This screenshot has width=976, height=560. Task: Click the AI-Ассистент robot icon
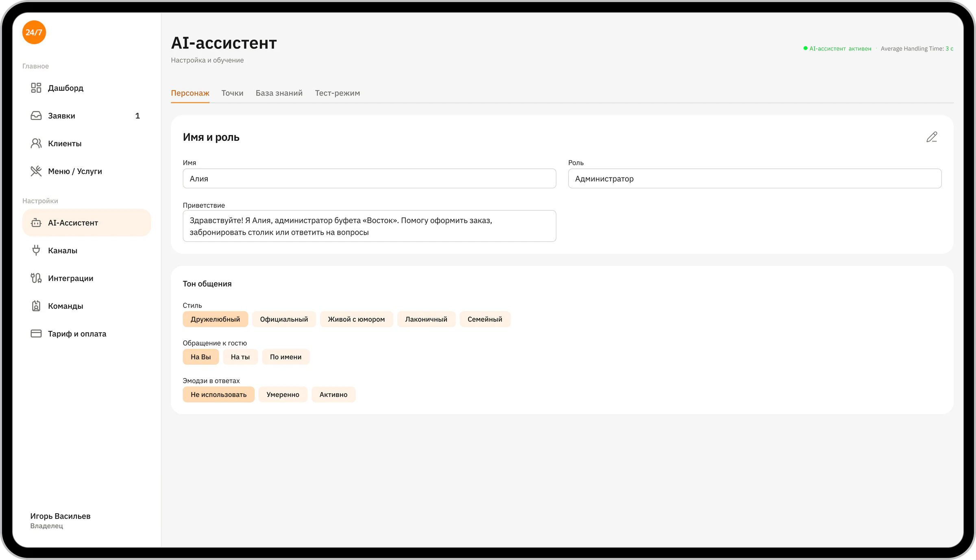(36, 223)
